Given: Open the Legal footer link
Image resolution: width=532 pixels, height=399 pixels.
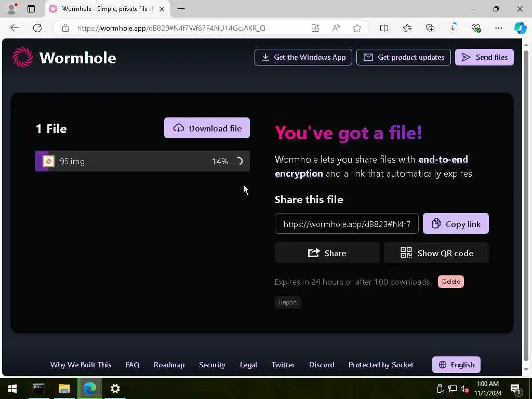Looking at the screenshot, I should coord(248,365).
